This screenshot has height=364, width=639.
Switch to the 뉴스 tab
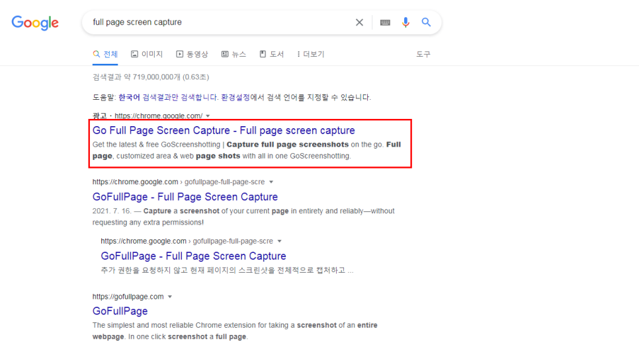(x=234, y=54)
